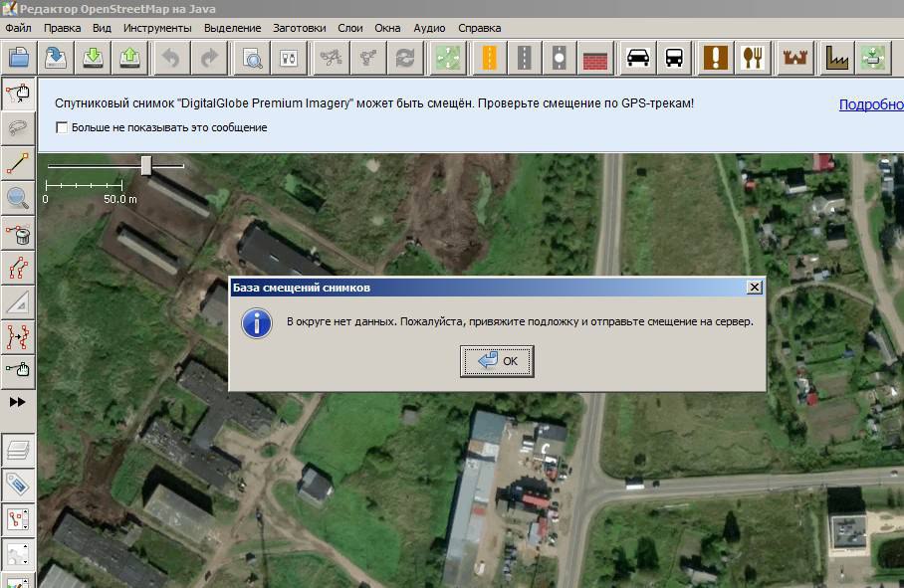This screenshot has width=904, height=588.
Task: Close the 'База смещений снимков' dialog
Action: coord(754,287)
